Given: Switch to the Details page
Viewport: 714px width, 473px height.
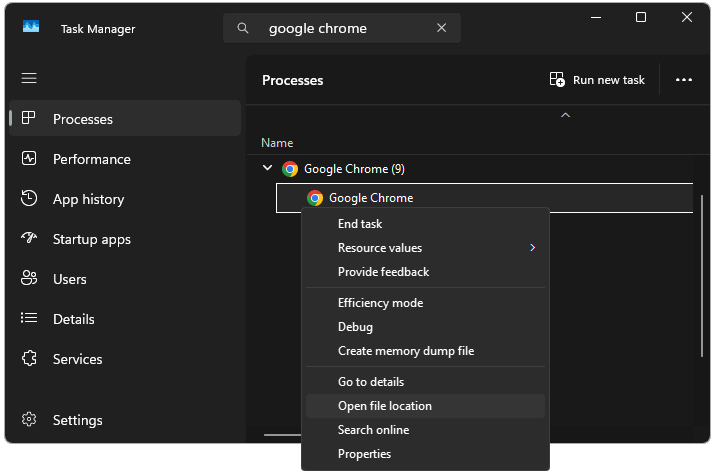Looking at the screenshot, I should 125,319.
